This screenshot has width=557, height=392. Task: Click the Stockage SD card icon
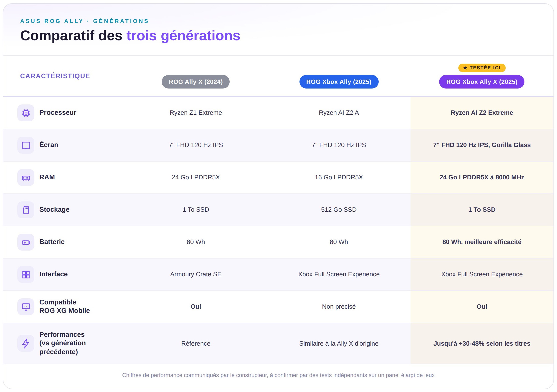[x=26, y=210]
